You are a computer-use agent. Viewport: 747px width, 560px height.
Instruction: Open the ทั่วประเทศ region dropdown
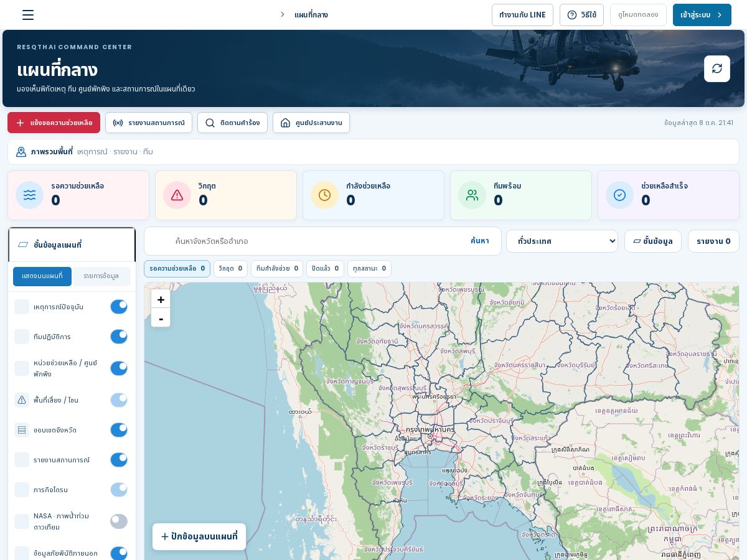tap(562, 241)
